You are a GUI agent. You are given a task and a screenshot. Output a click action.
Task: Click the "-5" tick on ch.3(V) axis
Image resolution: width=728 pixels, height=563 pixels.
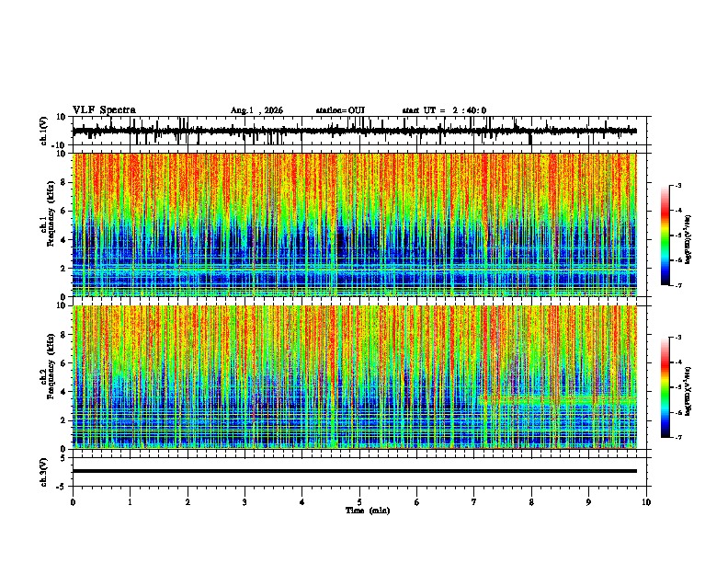[x=63, y=487]
